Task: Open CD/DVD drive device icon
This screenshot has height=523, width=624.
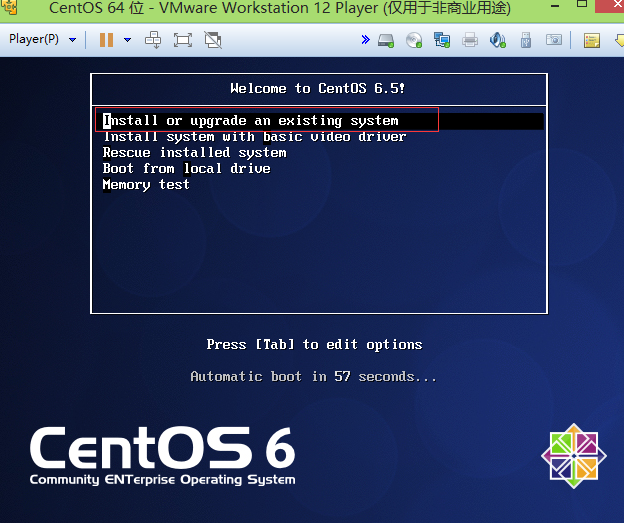Action: coord(414,40)
